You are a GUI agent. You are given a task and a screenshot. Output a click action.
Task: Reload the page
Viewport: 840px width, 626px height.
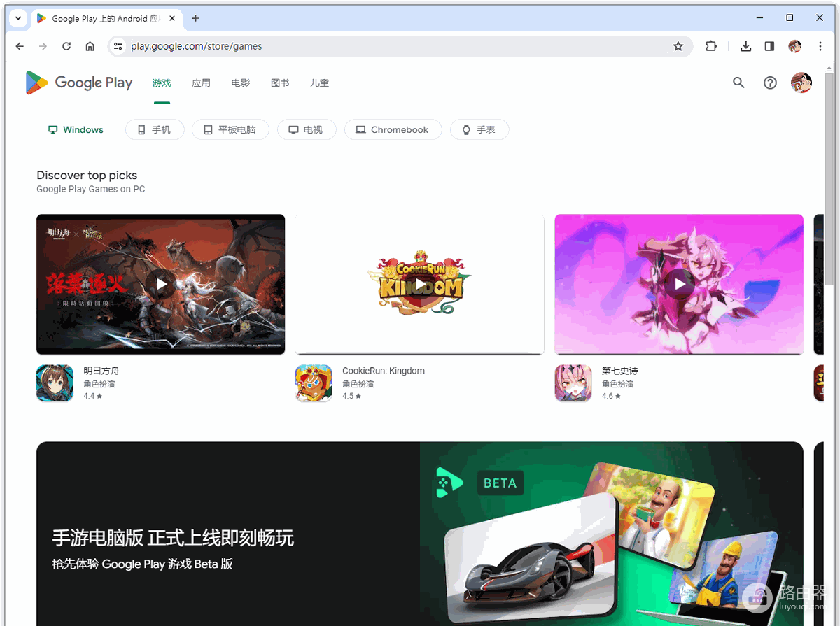tap(66, 46)
